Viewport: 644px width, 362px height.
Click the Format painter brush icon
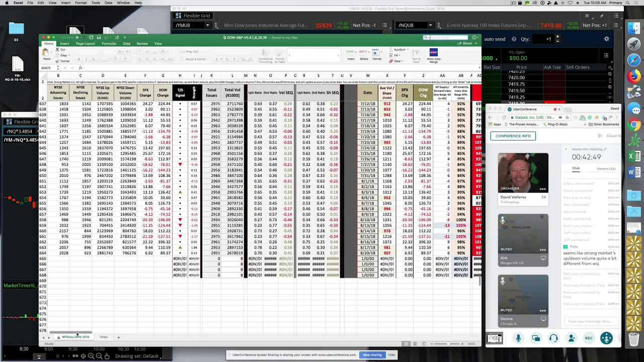tap(57, 61)
